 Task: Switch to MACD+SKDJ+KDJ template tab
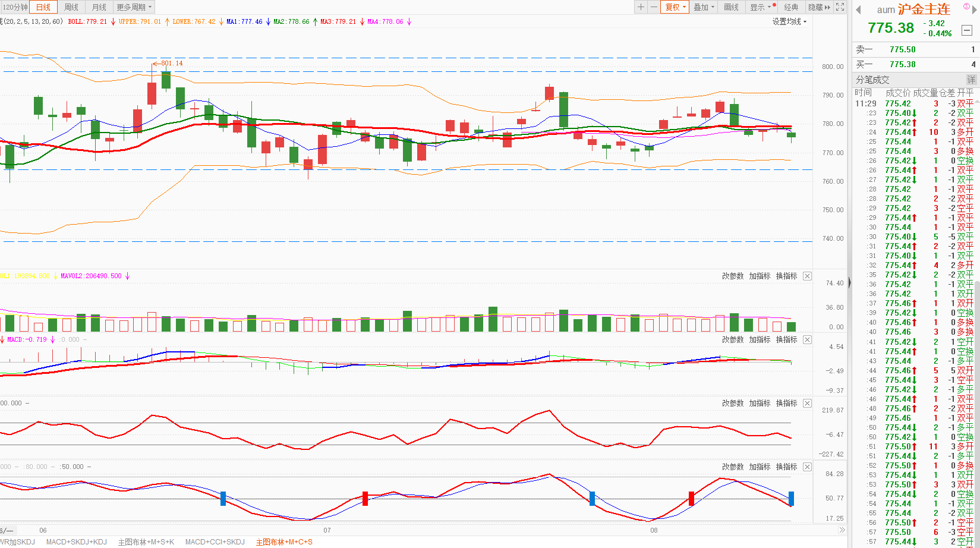(77, 542)
